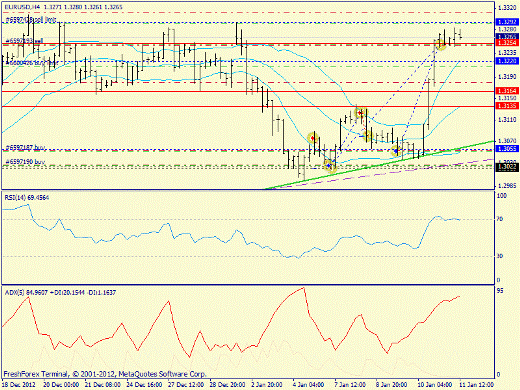Click the blue 1.3055 price tag
The width and height of the screenshot is (520, 390).
pos(507,149)
